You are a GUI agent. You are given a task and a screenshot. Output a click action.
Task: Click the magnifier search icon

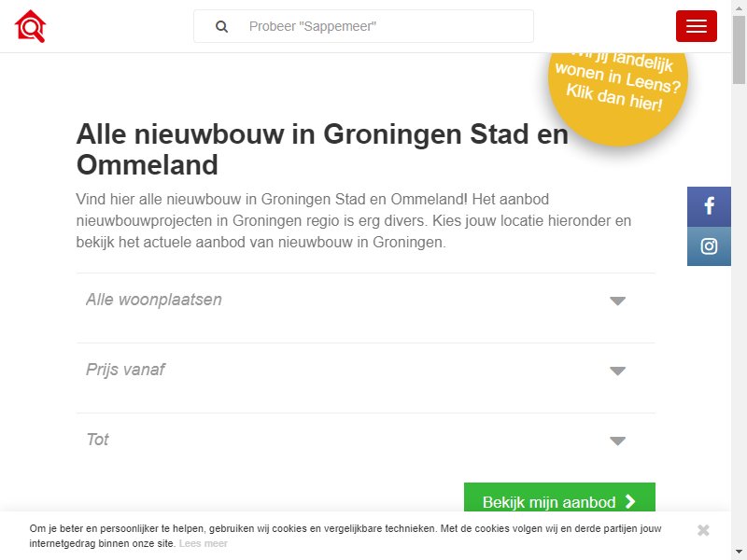(221, 27)
